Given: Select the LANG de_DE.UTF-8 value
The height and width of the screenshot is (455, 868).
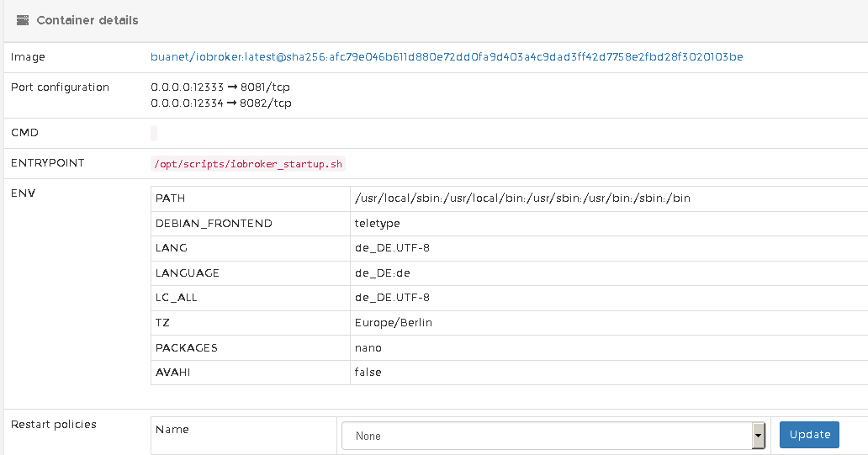Looking at the screenshot, I should click(392, 248).
